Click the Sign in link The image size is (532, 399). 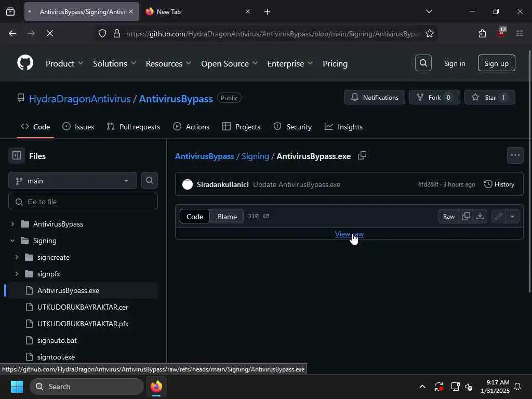pos(454,63)
